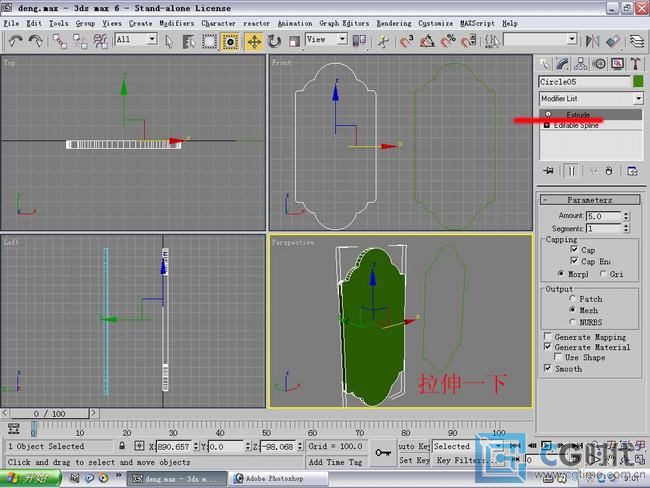The height and width of the screenshot is (488, 650).
Task: Click Add Time Tag button
Action: click(x=335, y=462)
